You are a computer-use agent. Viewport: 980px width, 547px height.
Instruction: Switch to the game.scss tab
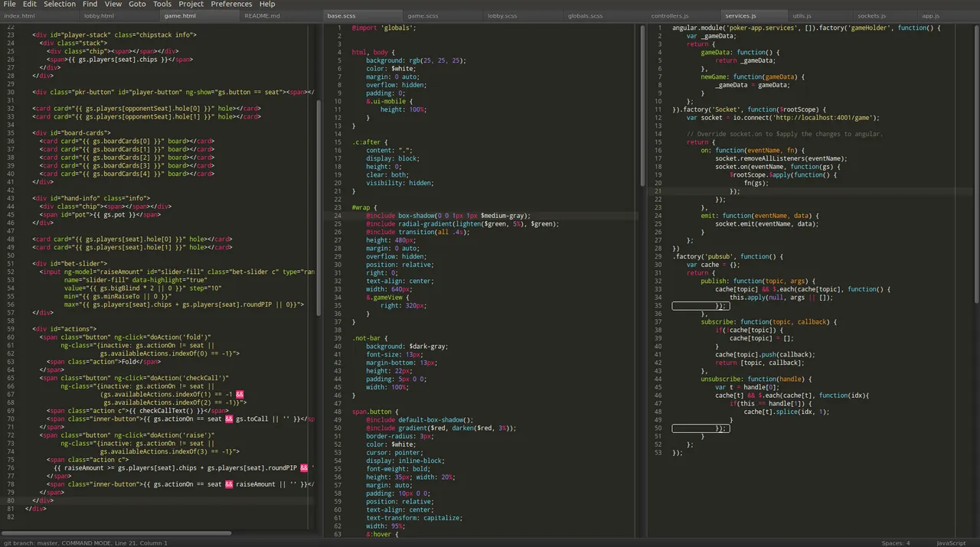point(423,15)
